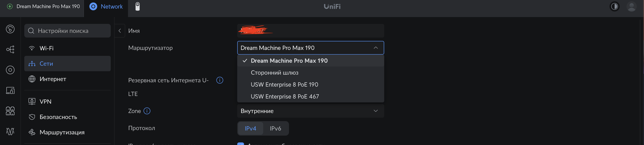Screen dimensions: 644x145
Task: Choose Сторонний шлюз from the list
Action: (275, 73)
